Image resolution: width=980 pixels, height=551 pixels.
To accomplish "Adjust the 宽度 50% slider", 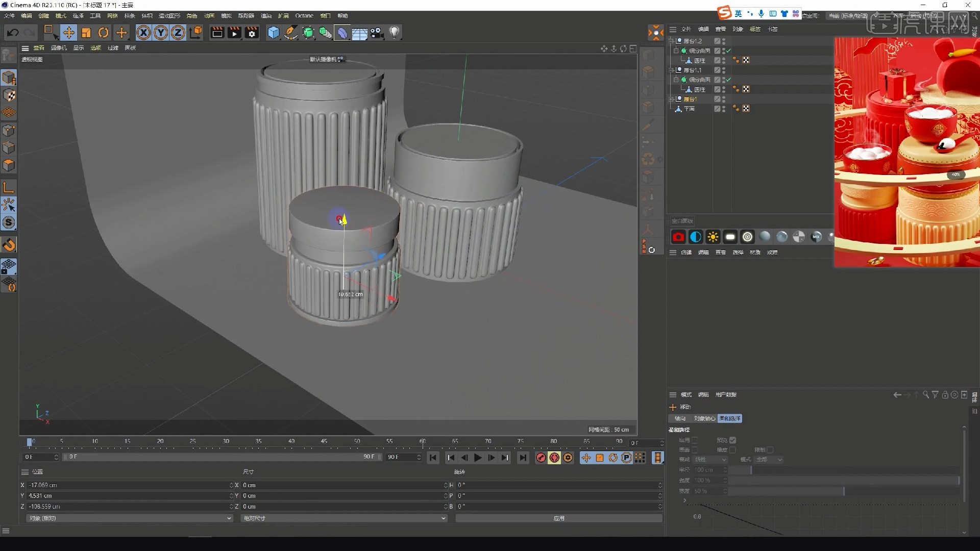I will 844,491.
